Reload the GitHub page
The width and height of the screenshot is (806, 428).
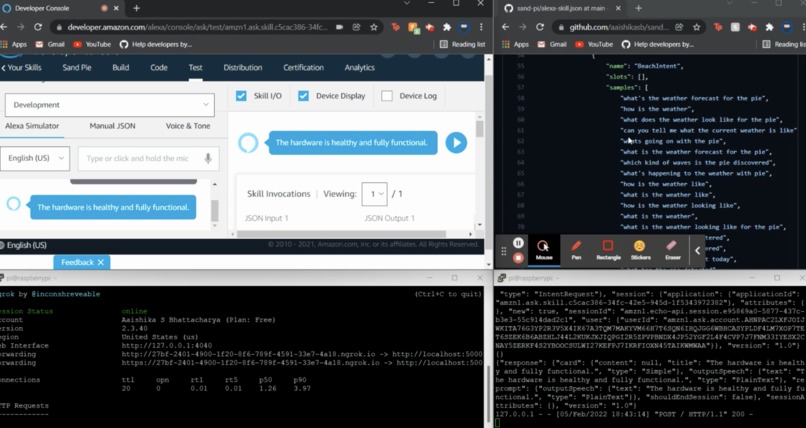(x=540, y=27)
